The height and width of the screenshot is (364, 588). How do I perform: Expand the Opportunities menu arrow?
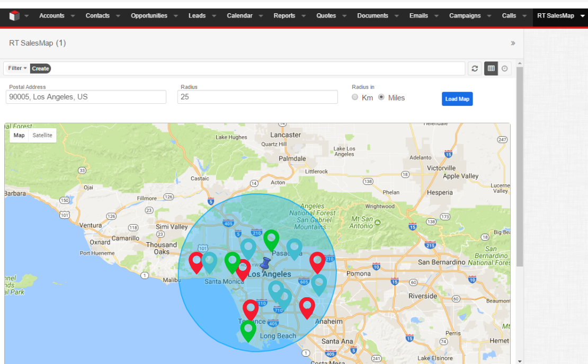coord(176,16)
